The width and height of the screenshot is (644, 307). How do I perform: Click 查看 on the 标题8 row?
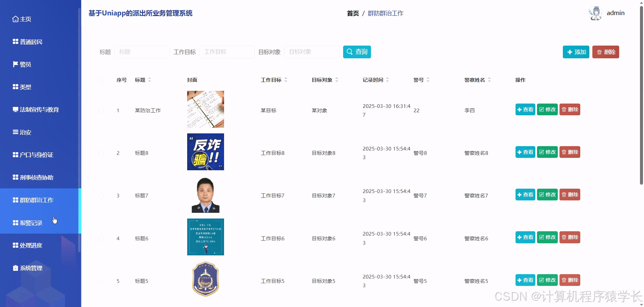pyautogui.click(x=525, y=152)
